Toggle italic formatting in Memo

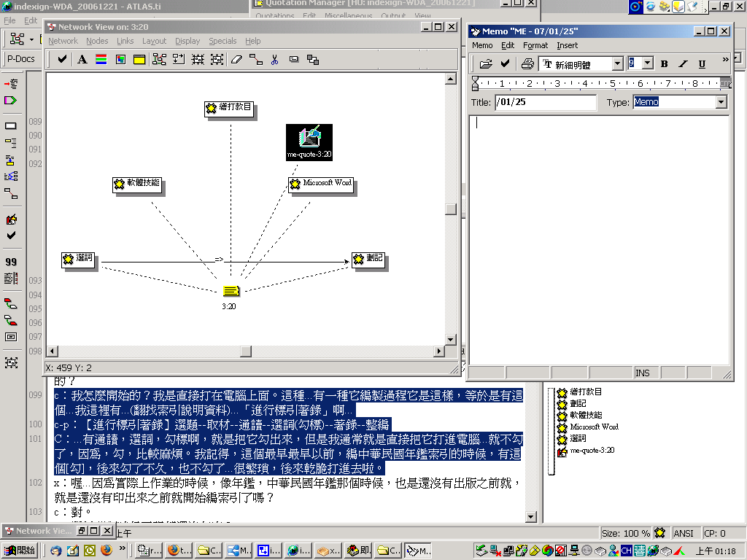tap(683, 63)
